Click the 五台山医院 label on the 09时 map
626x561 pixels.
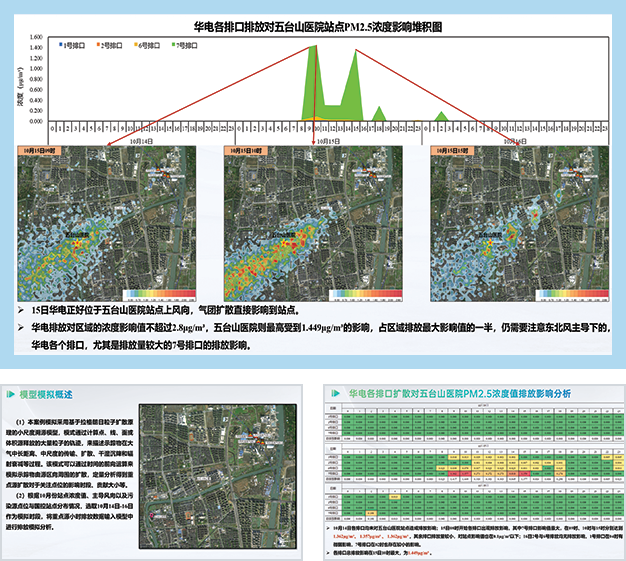[77, 235]
